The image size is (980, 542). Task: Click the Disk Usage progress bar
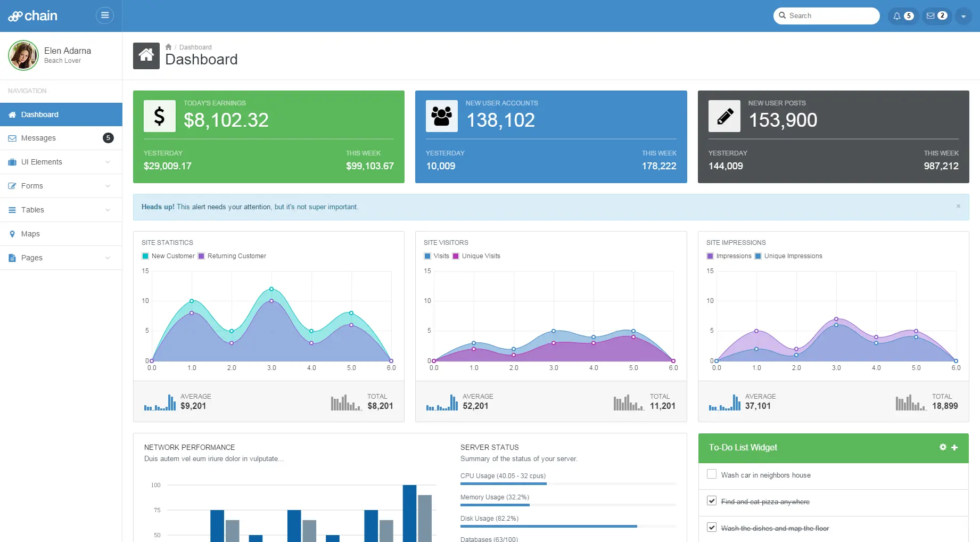[x=568, y=526]
